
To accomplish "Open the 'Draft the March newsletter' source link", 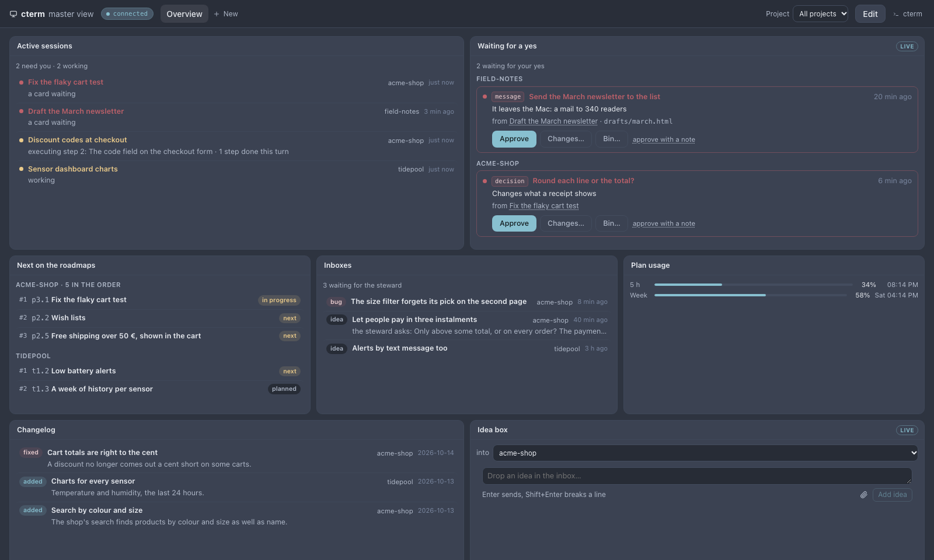I will point(553,121).
